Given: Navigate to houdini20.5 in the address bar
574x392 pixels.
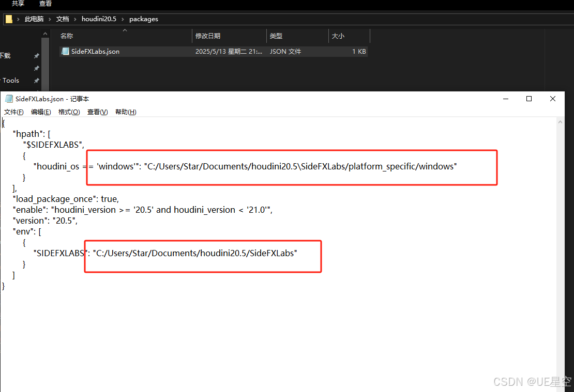Looking at the screenshot, I should tap(99, 19).
